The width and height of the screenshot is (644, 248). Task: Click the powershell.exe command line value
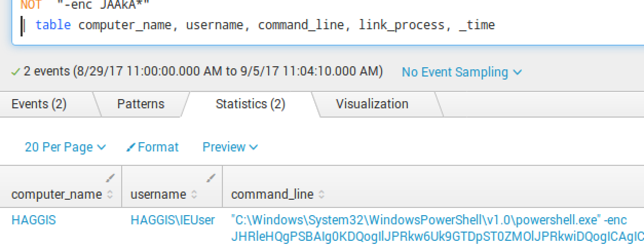pyautogui.click(x=429, y=221)
